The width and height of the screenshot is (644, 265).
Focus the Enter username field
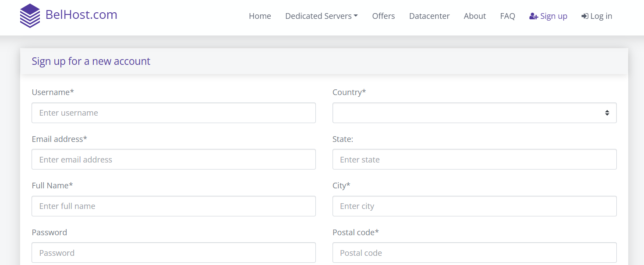point(173,113)
